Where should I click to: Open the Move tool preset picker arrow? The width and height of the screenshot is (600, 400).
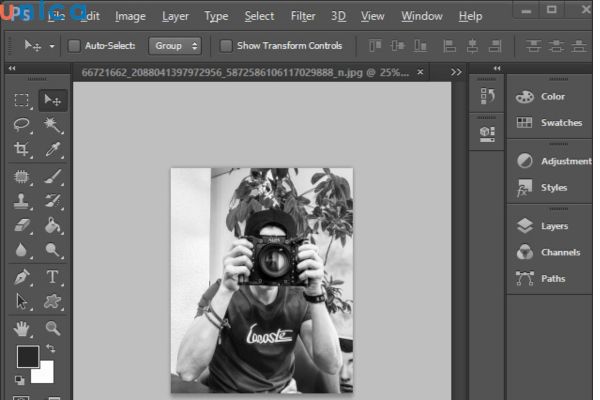coord(52,46)
